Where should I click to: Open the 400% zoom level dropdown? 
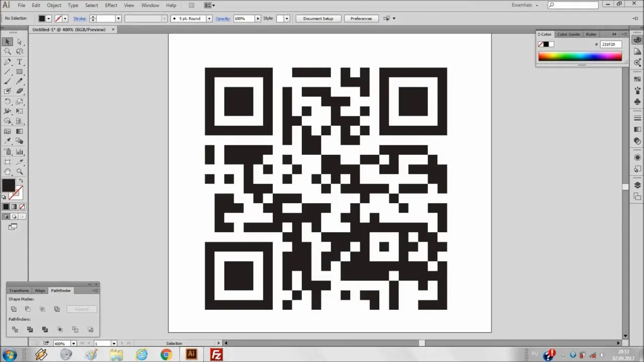[x=73, y=343]
